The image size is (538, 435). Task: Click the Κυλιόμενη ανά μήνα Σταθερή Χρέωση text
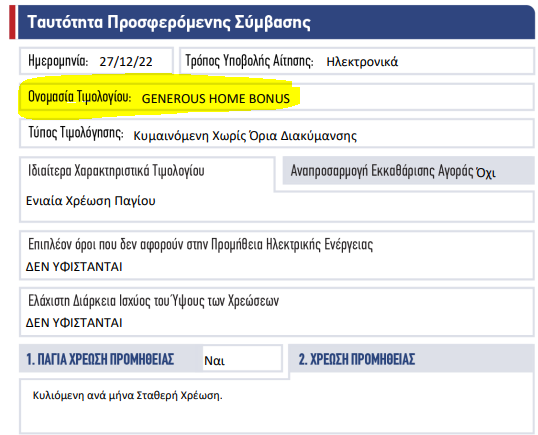click(x=127, y=396)
